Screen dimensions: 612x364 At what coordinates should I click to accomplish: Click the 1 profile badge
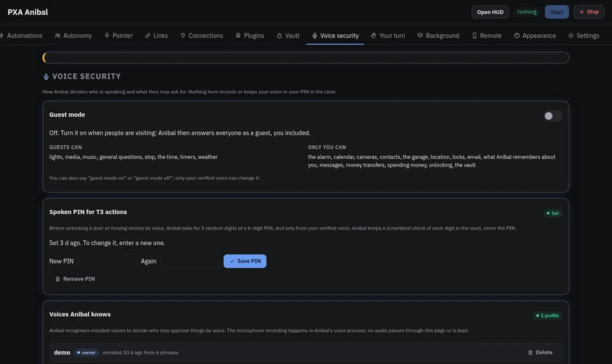click(547, 315)
